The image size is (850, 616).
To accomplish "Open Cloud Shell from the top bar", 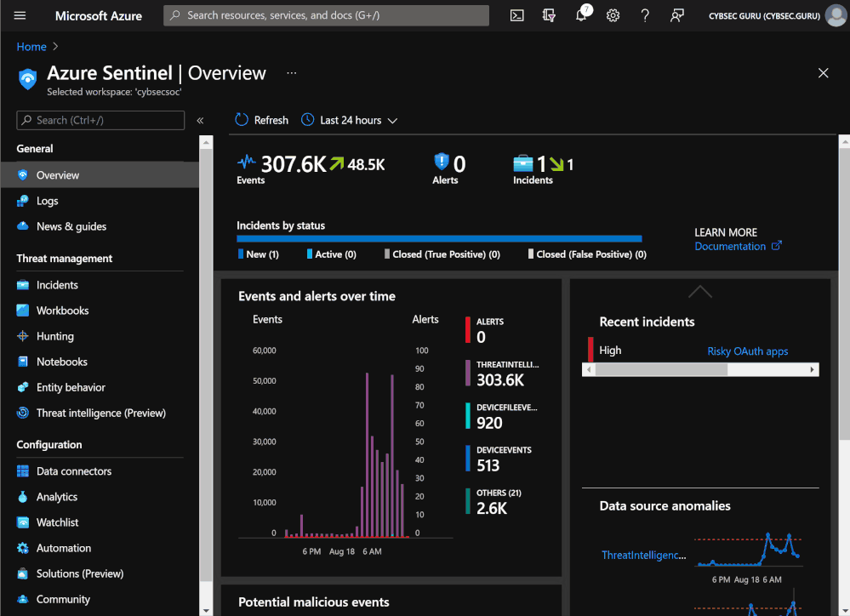I will 517,15.
